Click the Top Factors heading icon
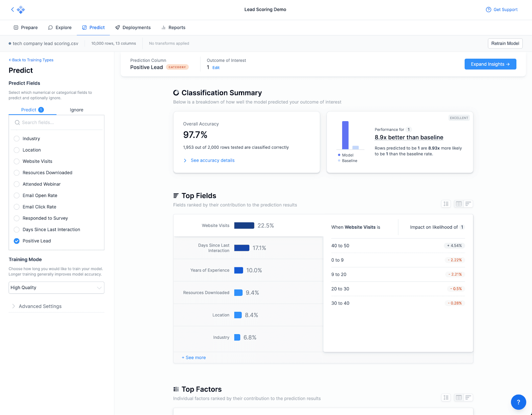This screenshot has width=532, height=415. (x=176, y=389)
